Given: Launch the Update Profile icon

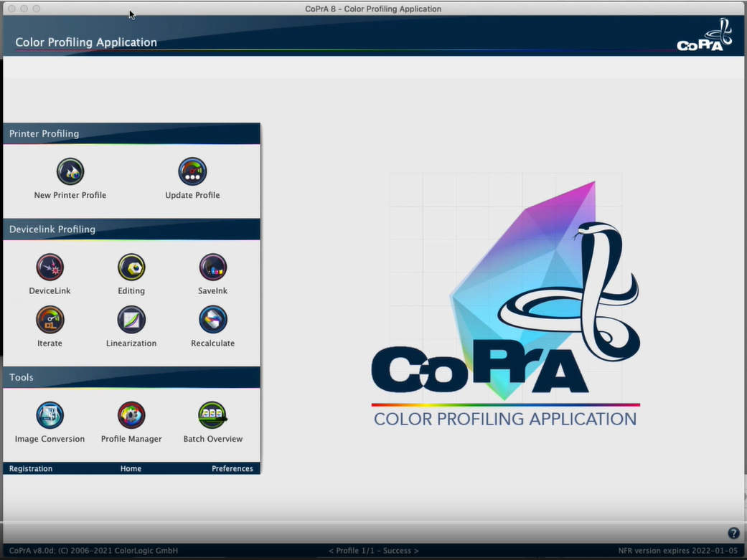Looking at the screenshot, I should tap(192, 171).
